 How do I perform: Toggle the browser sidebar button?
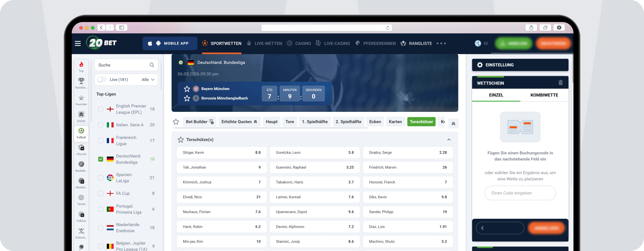[x=121, y=28]
